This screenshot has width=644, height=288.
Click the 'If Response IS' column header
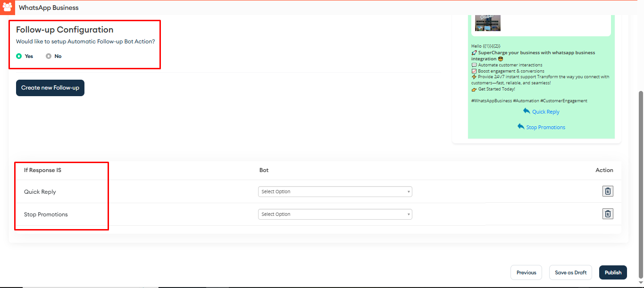[42, 170]
